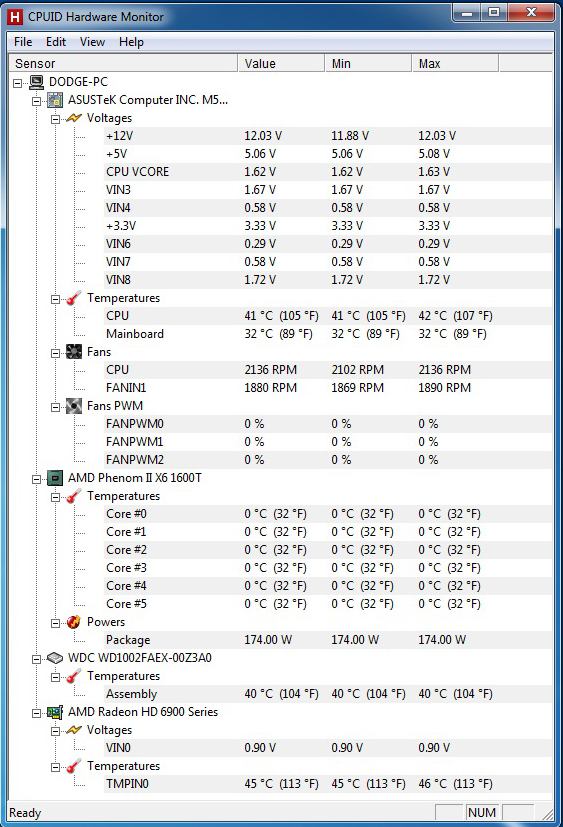The height and width of the screenshot is (827, 563).
Task: Select the FANPWM0 row
Action: tap(328, 424)
